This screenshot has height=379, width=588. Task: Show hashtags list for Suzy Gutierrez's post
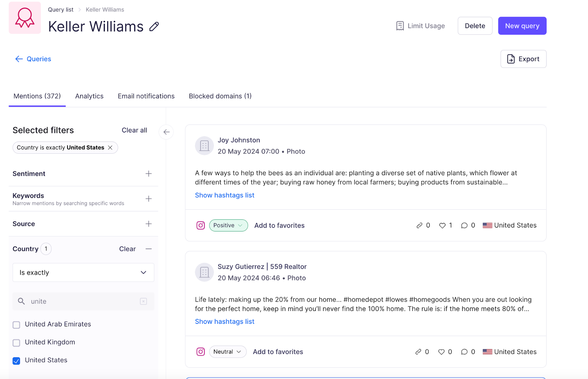[225, 322]
